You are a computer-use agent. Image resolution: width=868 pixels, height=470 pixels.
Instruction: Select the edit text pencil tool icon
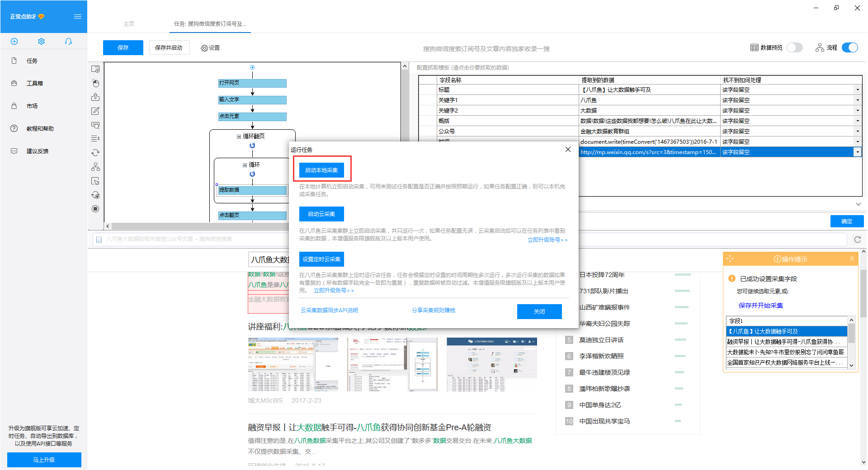point(95,111)
